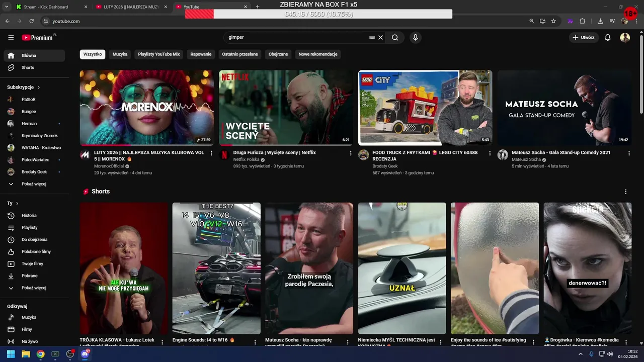Play LEGO City food truck thumbnail
644x362 pixels.
click(x=425, y=108)
